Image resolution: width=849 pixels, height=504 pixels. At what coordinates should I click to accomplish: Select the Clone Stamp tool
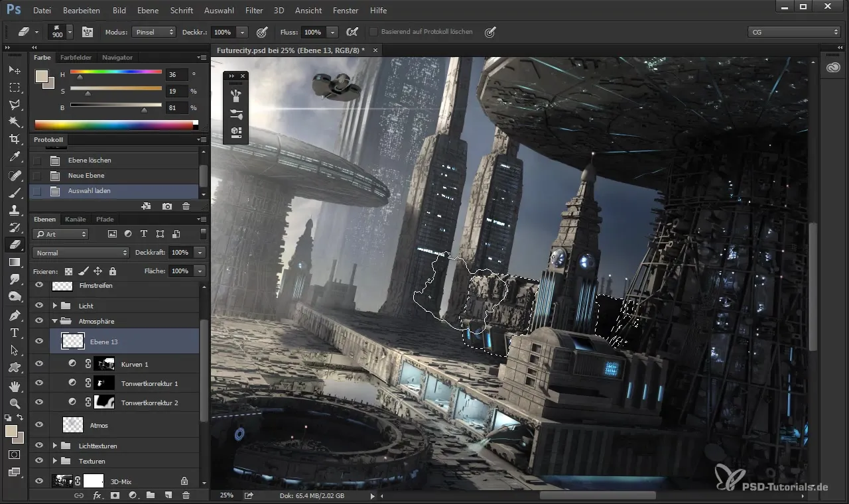14,210
